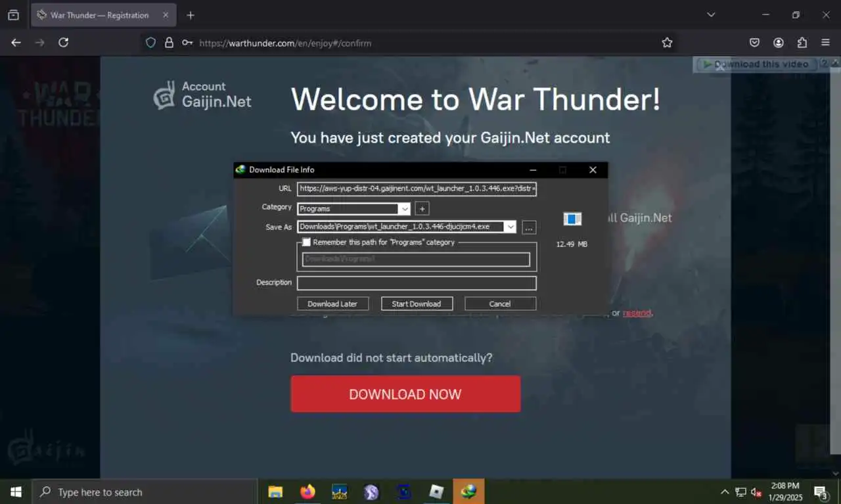Minimize the Download File Info dialog
Viewport: 841px width, 504px height.
pos(533,170)
